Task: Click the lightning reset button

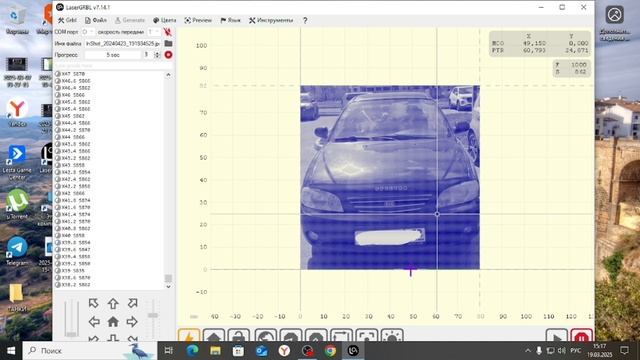Action: point(189,336)
